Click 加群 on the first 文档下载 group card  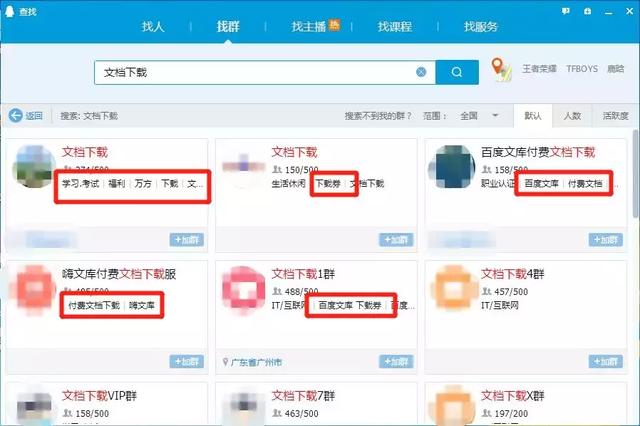pos(186,240)
